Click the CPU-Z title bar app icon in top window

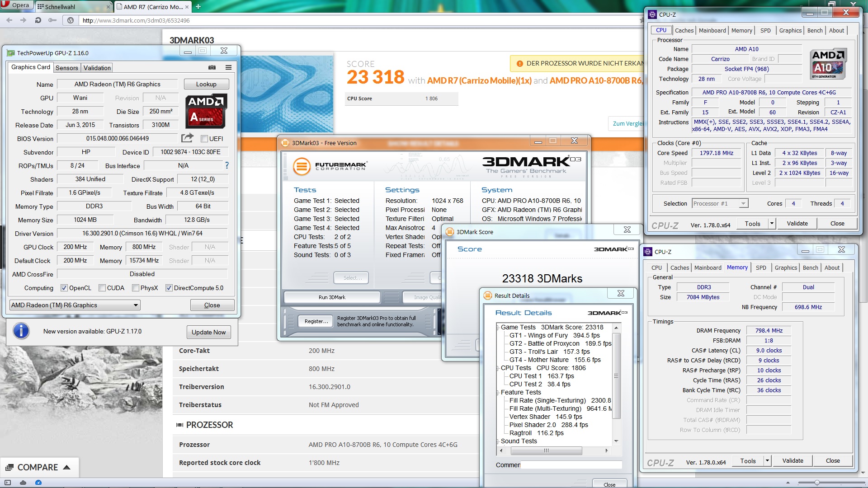click(652, 14)
